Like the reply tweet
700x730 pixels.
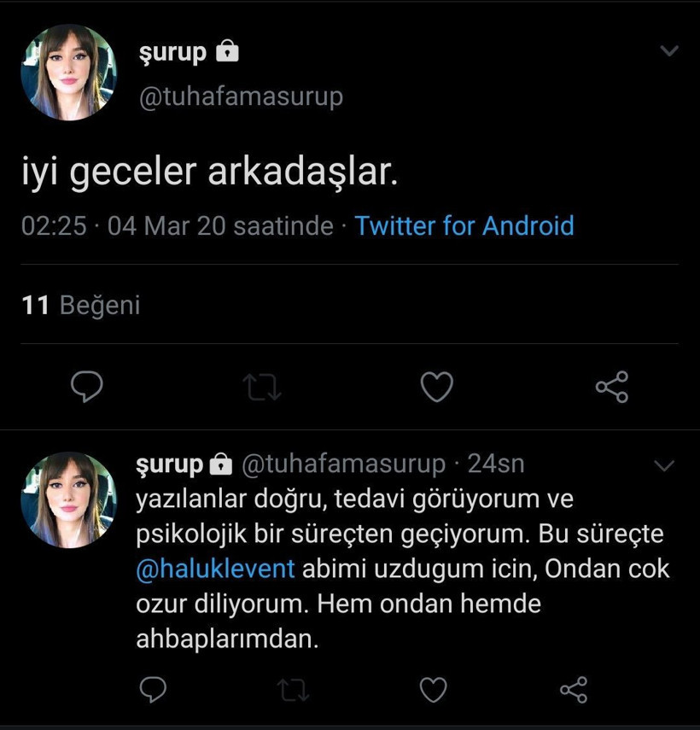click(434, 691)
